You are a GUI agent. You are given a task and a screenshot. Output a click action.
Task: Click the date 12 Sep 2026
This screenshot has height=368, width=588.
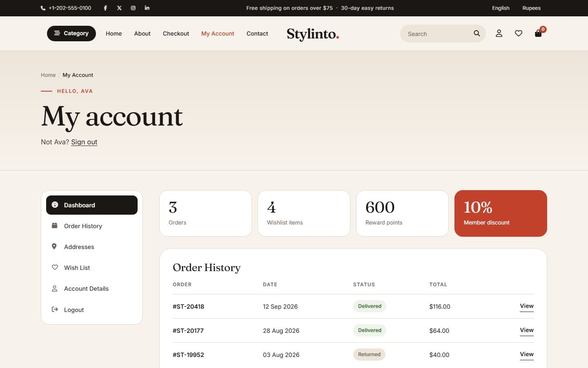coord(280,307)
